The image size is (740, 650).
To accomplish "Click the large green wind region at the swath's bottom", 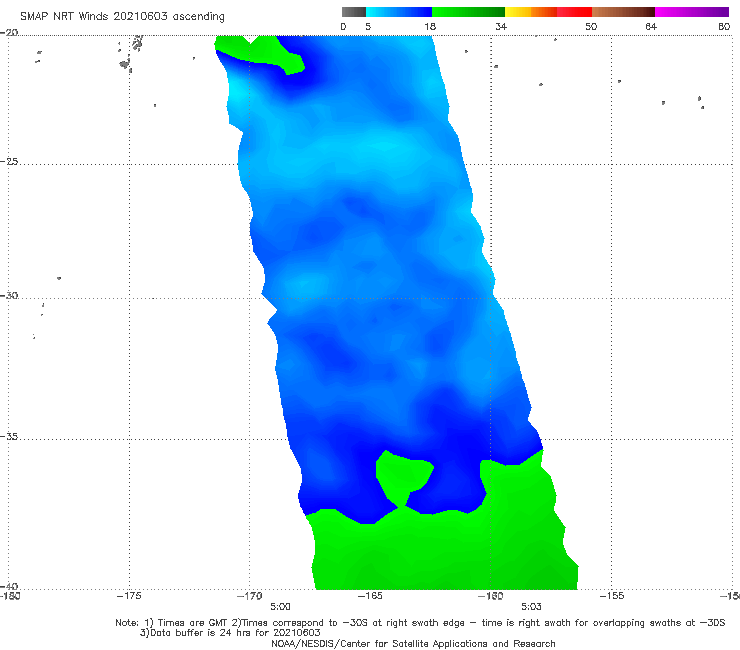I will [x=444, y=550].
